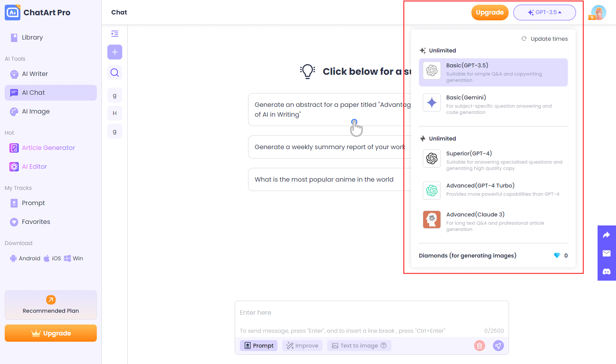Open the chat history item H
The height and width of the screenshot is (364, 616).
[115, 113]
